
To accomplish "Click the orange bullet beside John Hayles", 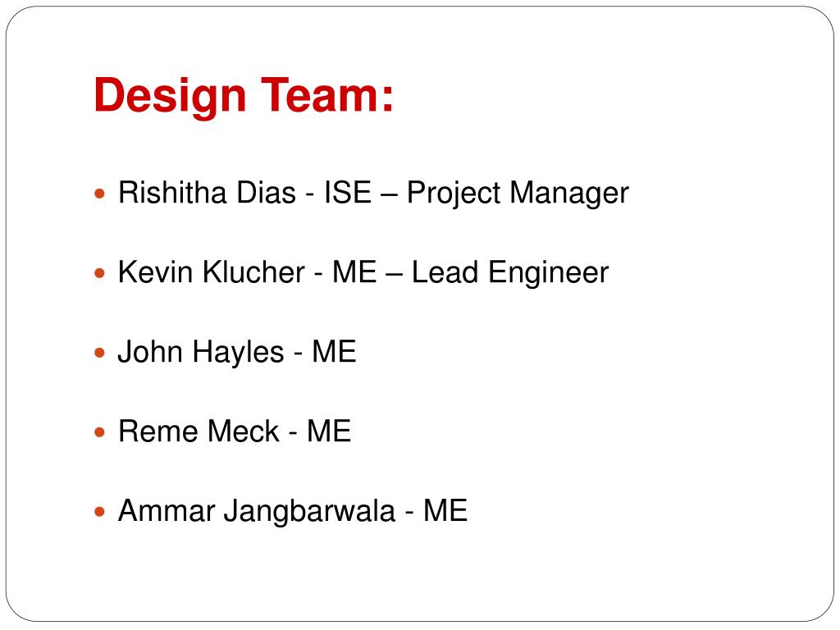I will pyautogui.click(x=99, y=353).
